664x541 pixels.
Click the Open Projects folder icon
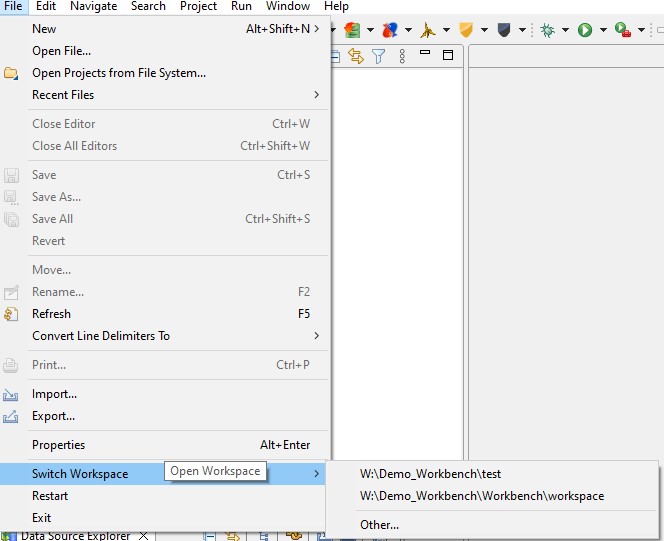click(x=11, y=73)
